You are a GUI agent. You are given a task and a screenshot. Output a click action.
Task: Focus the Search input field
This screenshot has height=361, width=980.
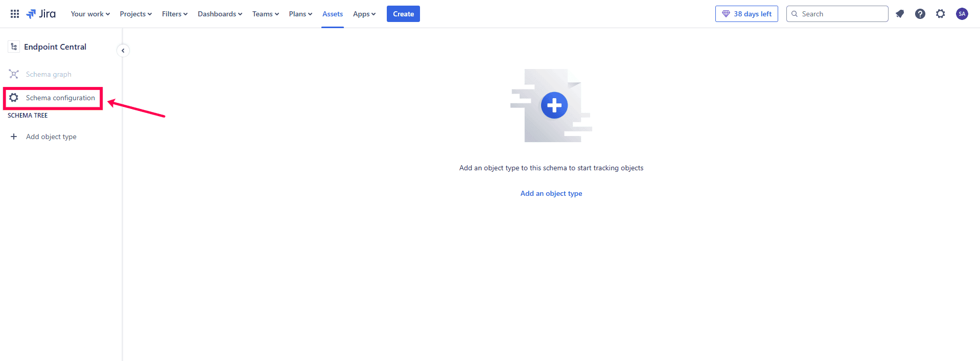click(837, 14)
